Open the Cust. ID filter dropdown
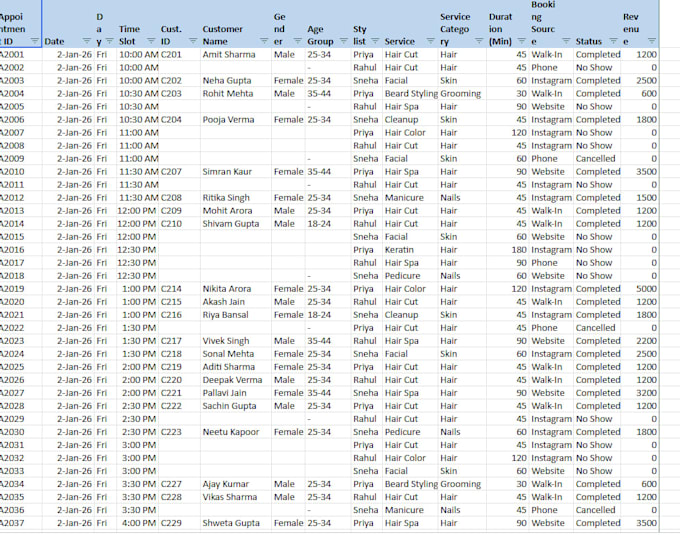The width and height of the screenshot is (680, 535). [193, 41]
